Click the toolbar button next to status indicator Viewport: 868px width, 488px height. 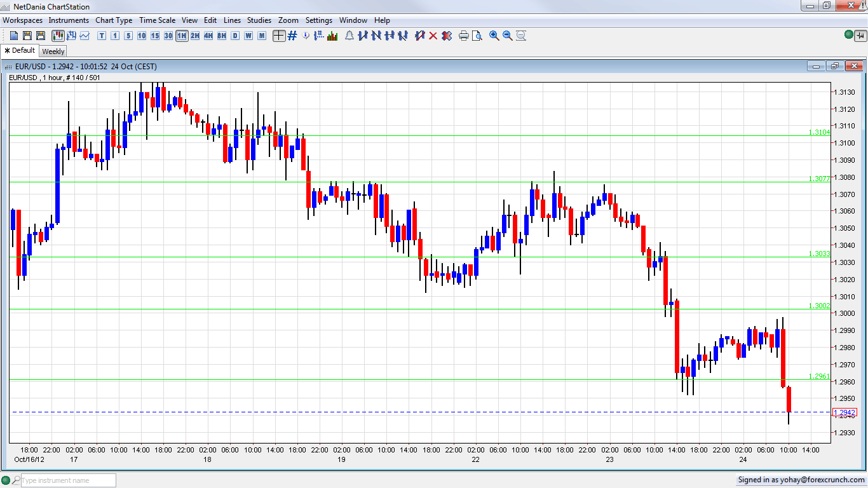coord(859,36)
